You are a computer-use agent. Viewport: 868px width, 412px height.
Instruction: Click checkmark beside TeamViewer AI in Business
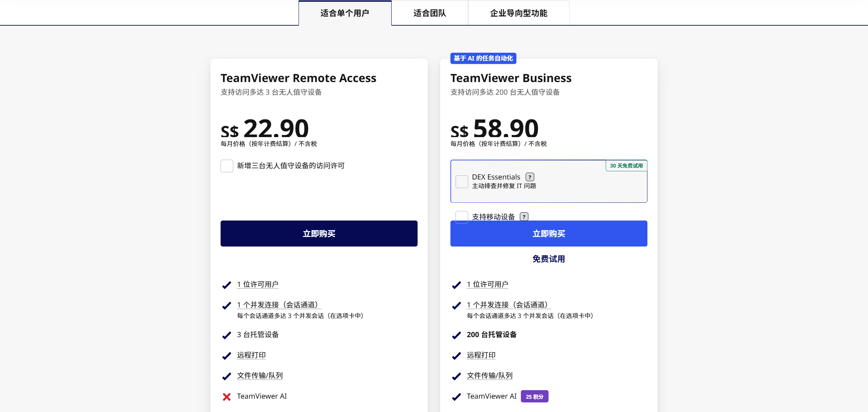pos(456,397)
